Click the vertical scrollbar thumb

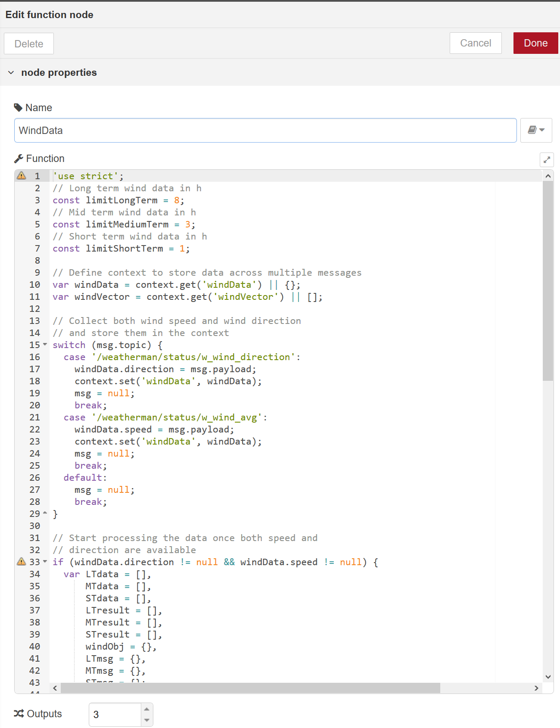point(548,281)
